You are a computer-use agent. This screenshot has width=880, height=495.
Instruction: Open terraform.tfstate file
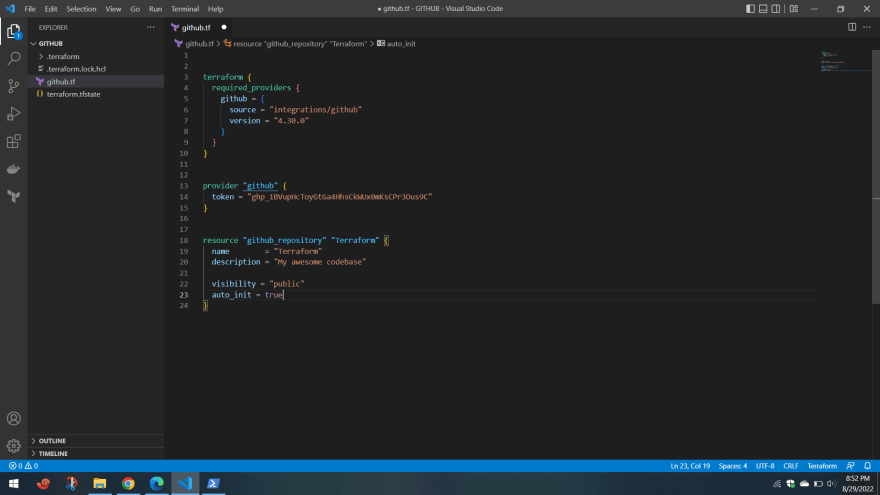pos(96,94)
